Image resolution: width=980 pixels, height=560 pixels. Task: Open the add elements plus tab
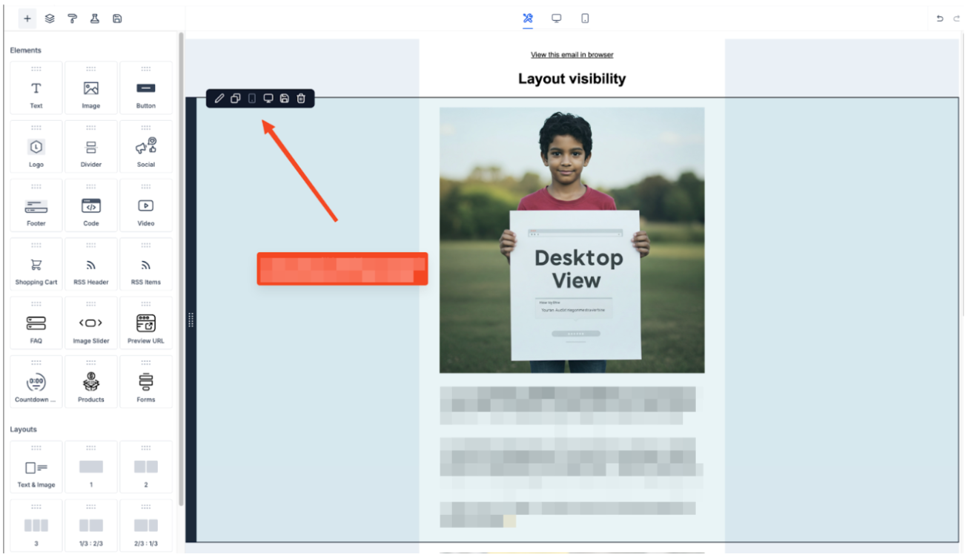pyautogui.click(x=27, y=19)
